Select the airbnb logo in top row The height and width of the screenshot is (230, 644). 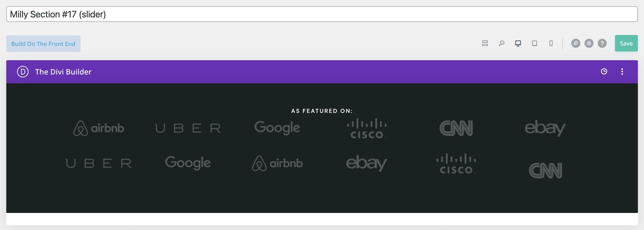(x=99, y=128)
